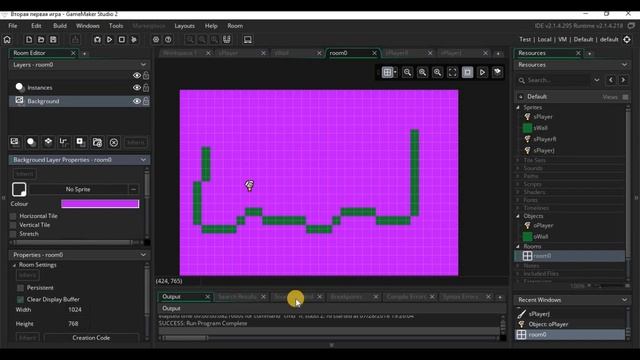Enable Vertical Tile checkbox

coord(13,225)
